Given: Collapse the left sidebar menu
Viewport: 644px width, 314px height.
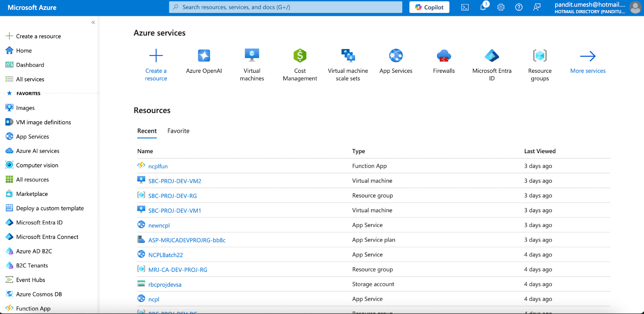Looking at the screenshot, I should point(93,23).
